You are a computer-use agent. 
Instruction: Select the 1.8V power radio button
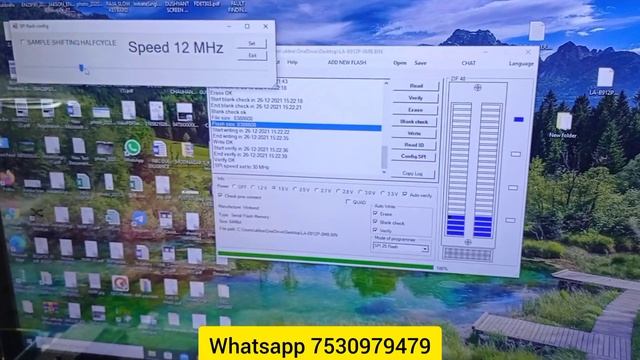(x=274, y=189)
